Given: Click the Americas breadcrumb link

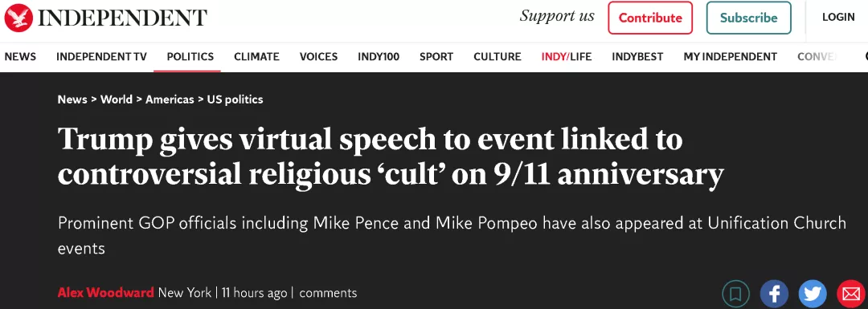Looking at the screenshot, I should coord(170,100).
